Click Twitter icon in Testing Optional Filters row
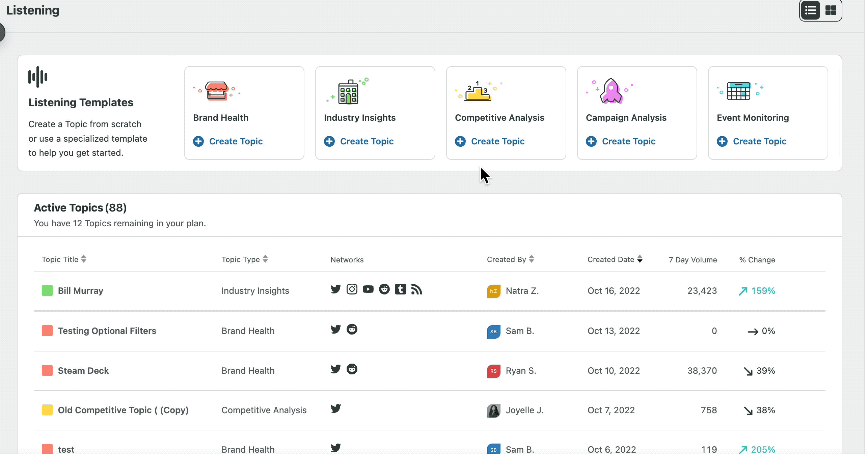 (x=336, y=329)
